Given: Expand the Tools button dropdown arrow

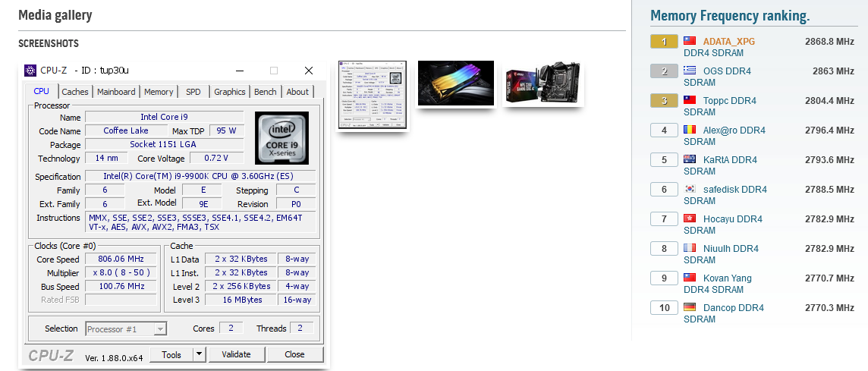Looking at the screenshot, I should coord(199,354).
